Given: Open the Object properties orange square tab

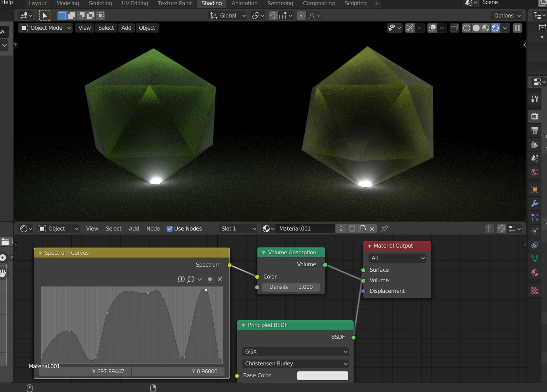Looking at the screenshot, I should pyautogui.click(x=535, y=189).
